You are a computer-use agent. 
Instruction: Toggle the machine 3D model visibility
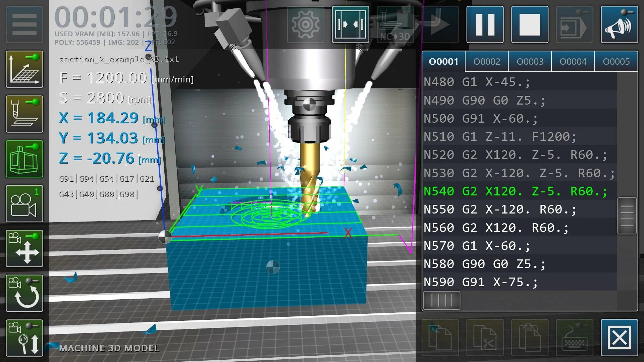click(x=24, y=159)
